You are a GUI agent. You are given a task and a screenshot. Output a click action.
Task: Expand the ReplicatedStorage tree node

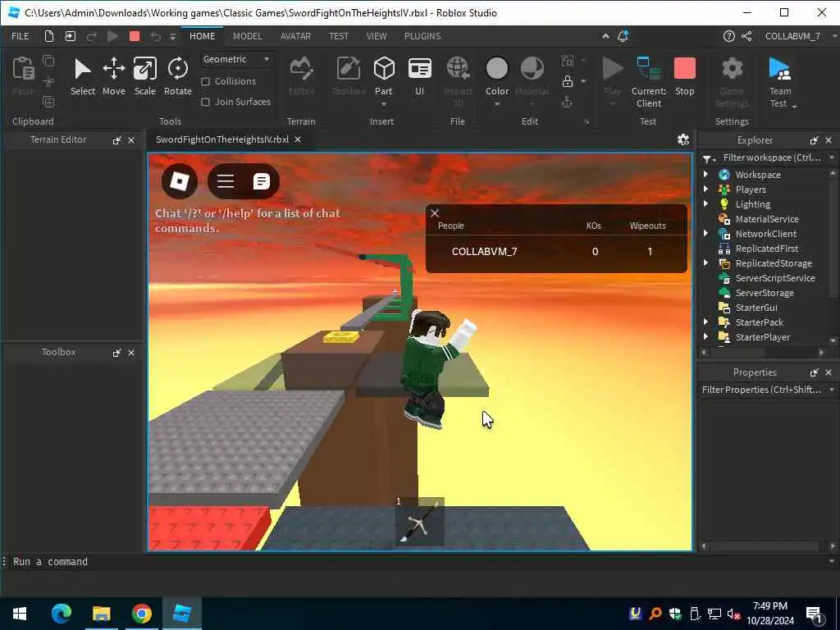(x=706, y=262)
